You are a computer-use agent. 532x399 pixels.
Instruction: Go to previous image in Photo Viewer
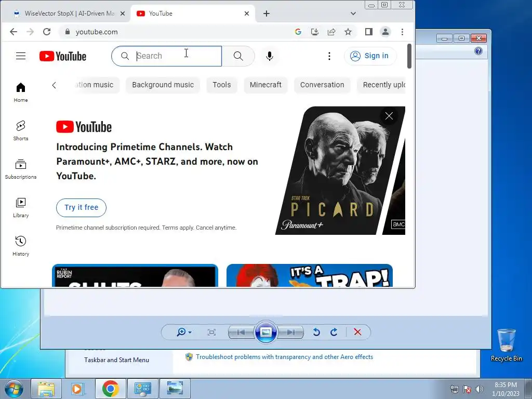coord(241,332)
